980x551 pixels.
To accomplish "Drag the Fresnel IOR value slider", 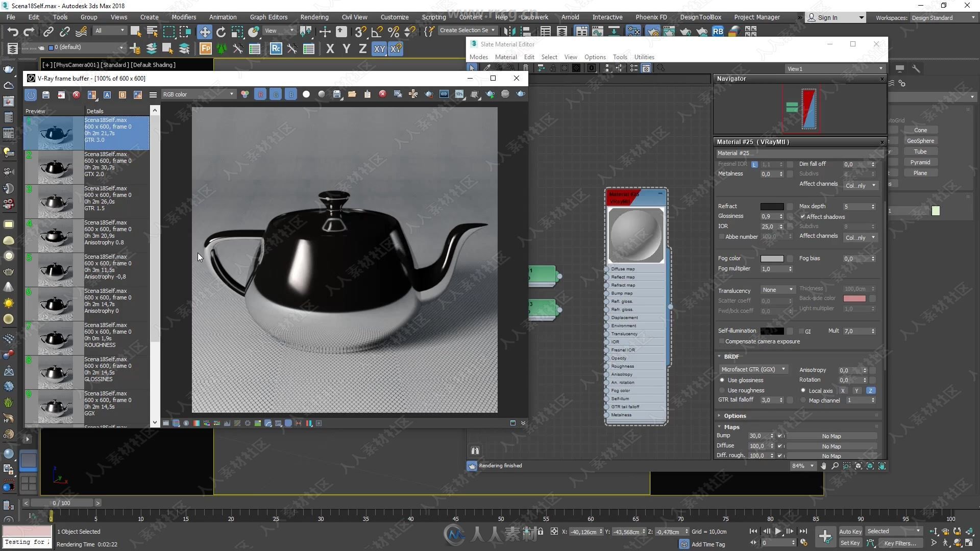I will pos(769,163).
